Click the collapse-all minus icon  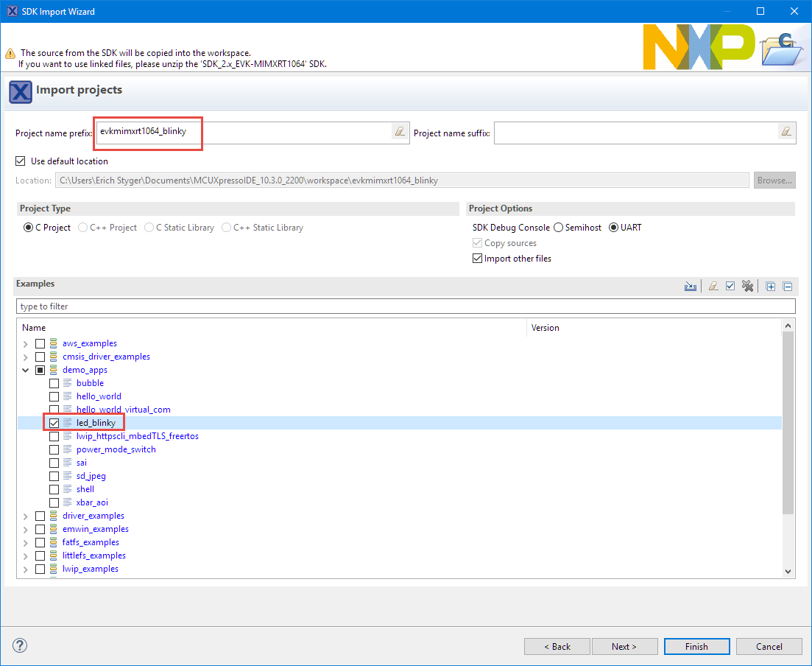[x=787, y=287]
